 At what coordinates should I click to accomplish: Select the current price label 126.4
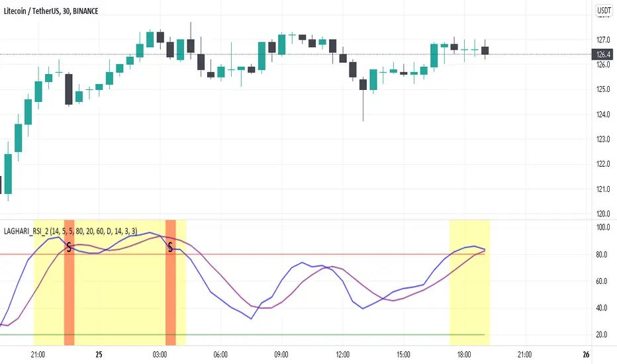click(602, 54)
